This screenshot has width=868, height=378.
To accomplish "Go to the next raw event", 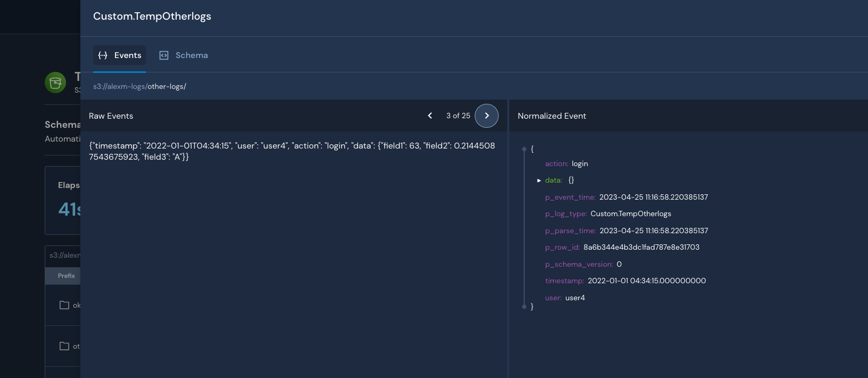I will tap(486, 116).
